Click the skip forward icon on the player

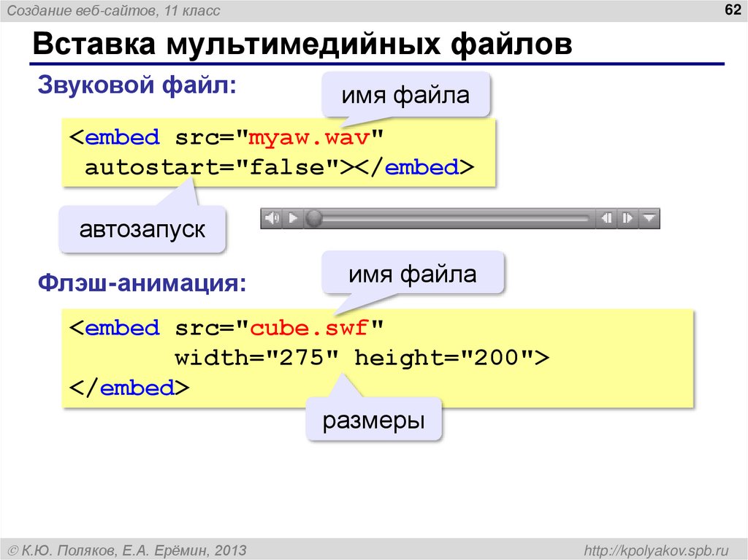pos(628,218)
